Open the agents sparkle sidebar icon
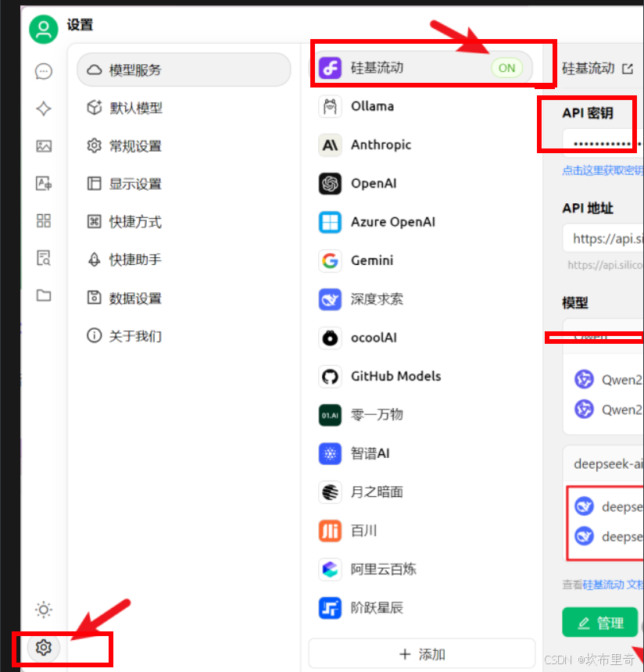Screen dimensions: 644x672 click(43, 109)
